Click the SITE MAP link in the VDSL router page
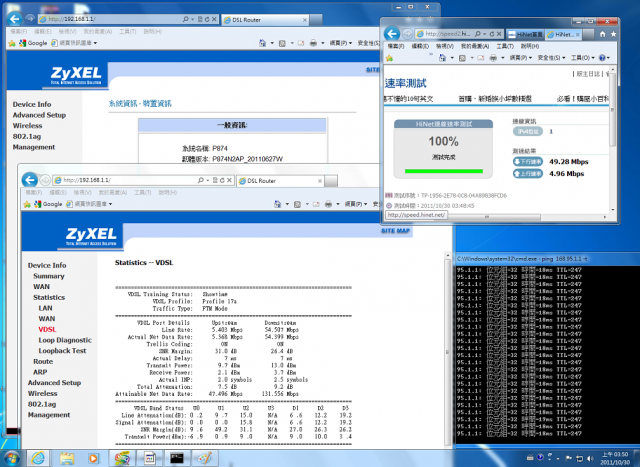640x467 pixels. 395,231
